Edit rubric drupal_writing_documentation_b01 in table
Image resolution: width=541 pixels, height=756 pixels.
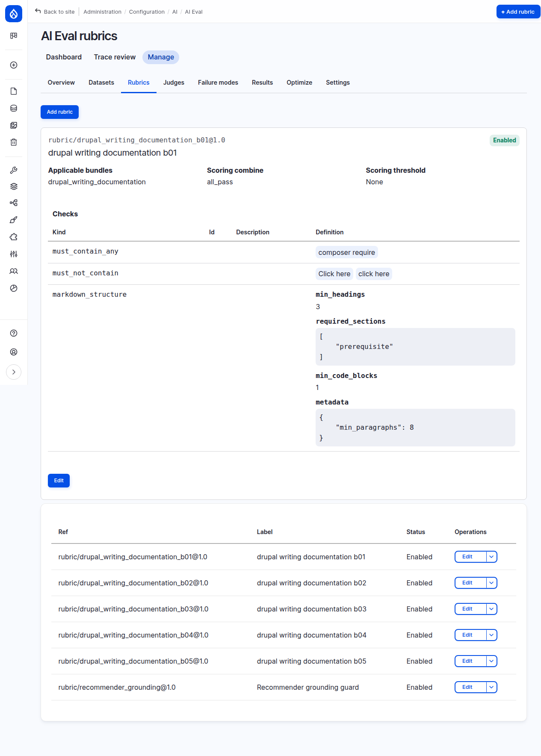470,557
